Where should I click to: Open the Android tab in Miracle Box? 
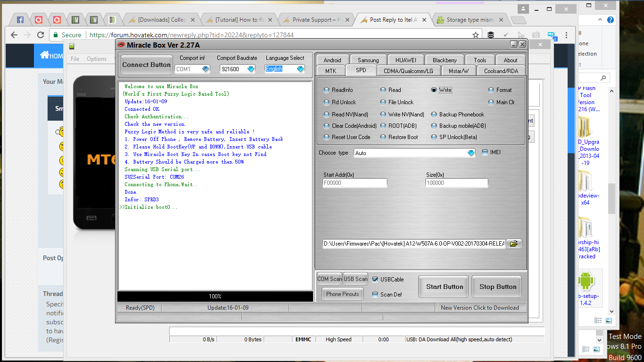tap(332, 60)
